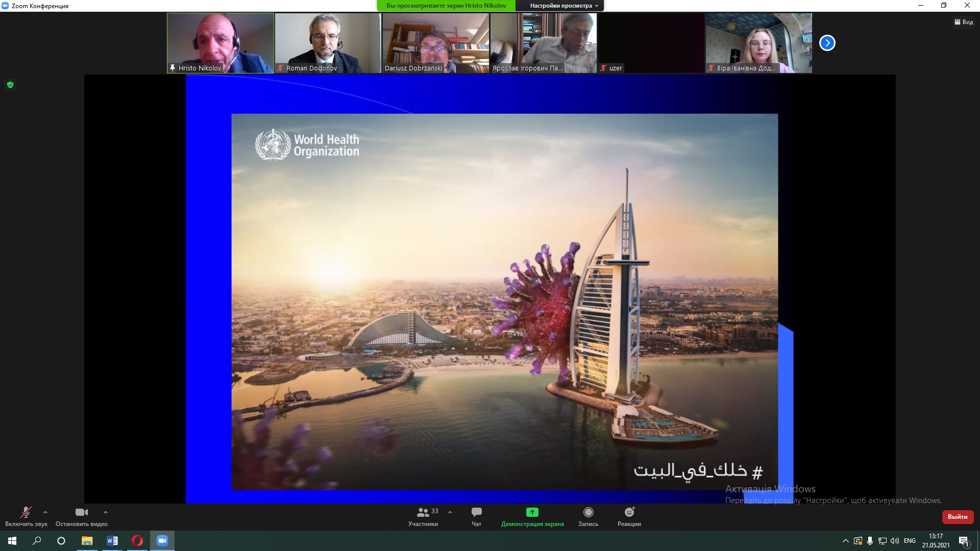Expand audio options arrow beside microphone
The height and width of the screenshot is (551, 980).
pos(45,512)
